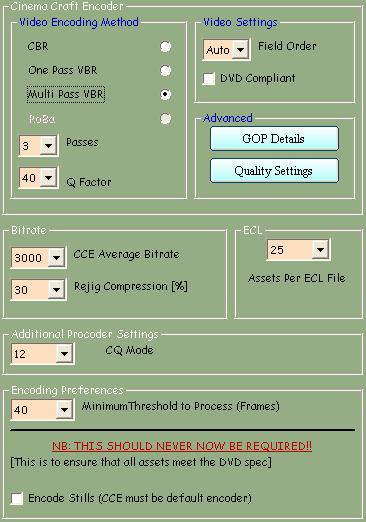Click the average bitrate value 3000
The height and width of the screenshot is (522, 366).
point(30,258)
